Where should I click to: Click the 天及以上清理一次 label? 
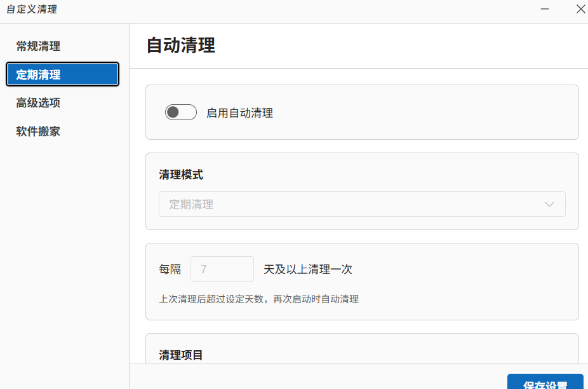[308, 270]
